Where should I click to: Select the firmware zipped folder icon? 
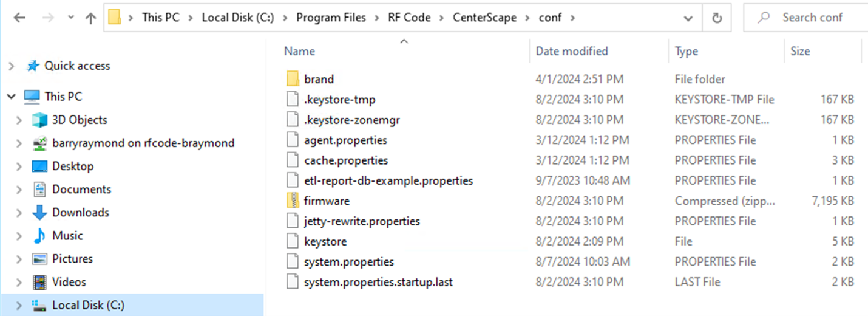click(293, 201)
